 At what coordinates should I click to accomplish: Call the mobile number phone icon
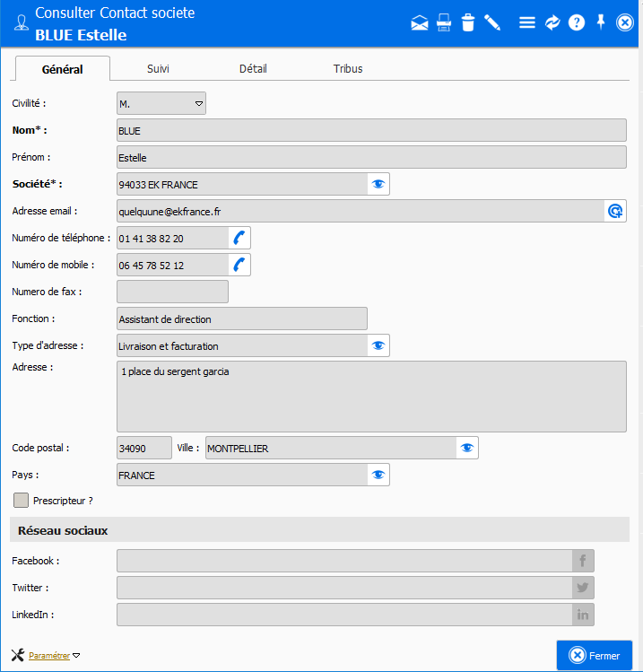click(239, 265)
